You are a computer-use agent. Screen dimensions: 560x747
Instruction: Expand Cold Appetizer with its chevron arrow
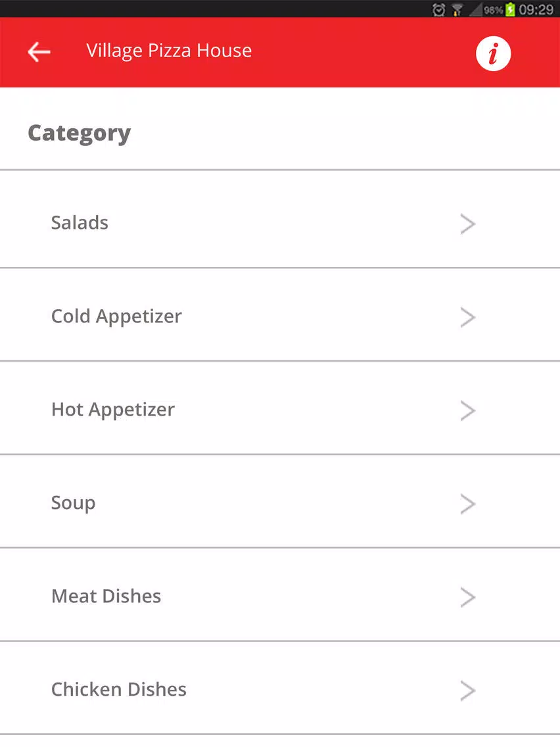coord(467,318)
